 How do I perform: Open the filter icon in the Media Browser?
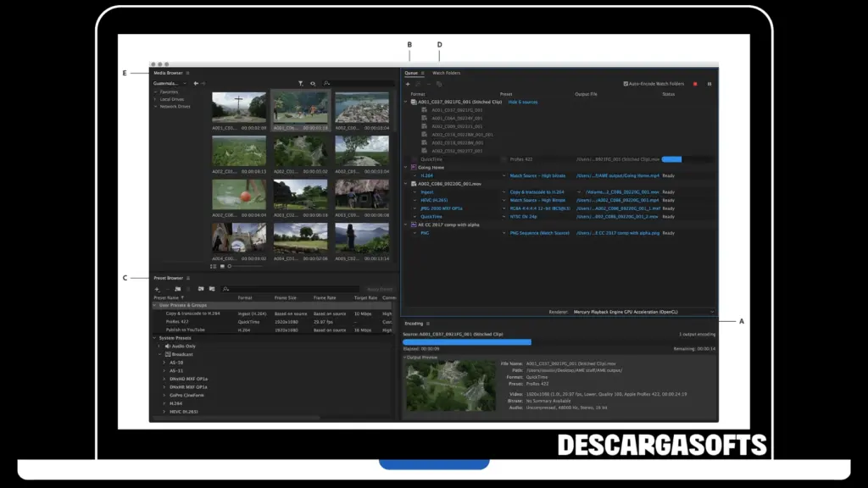click(x=300, y=82)
